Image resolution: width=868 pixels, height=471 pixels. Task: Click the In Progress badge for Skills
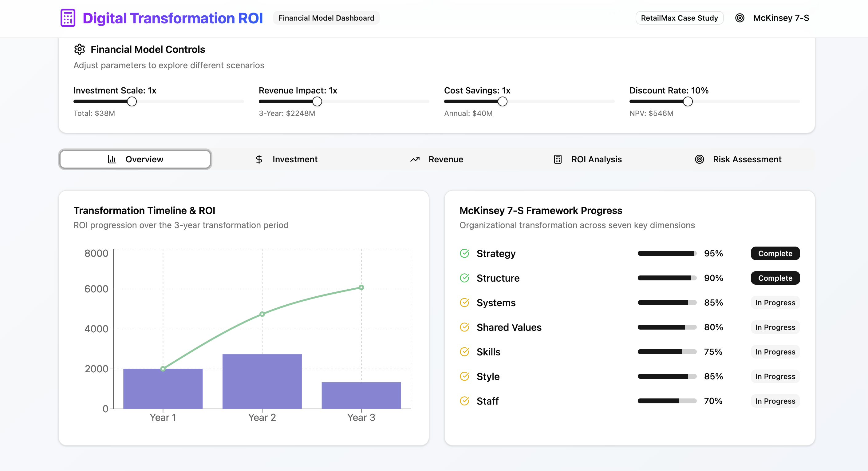775,352
